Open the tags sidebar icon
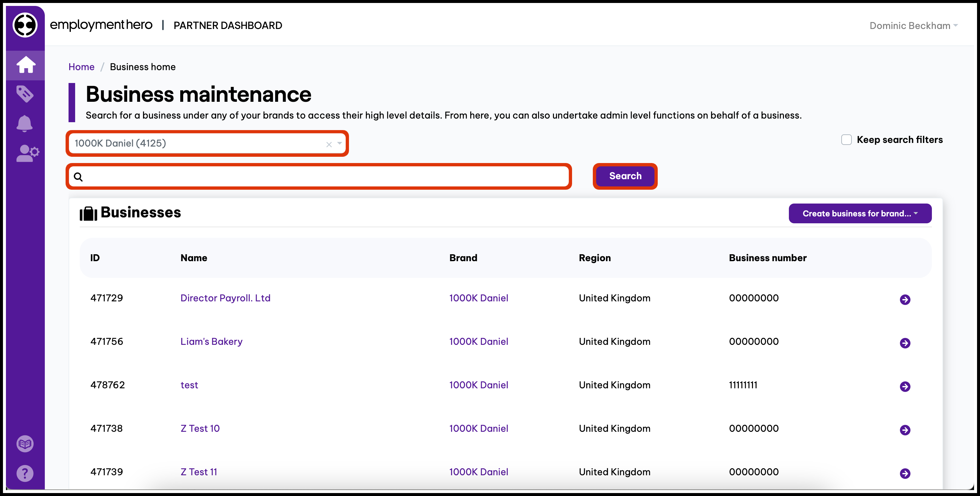The height and width of the screenshot is (496, 980). [x=25, y=94]
